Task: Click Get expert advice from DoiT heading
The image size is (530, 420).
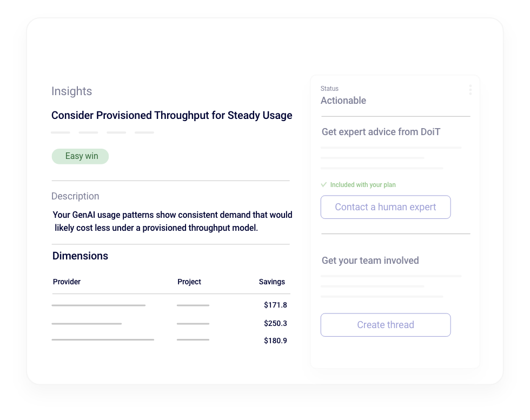Action: point(381,132)
